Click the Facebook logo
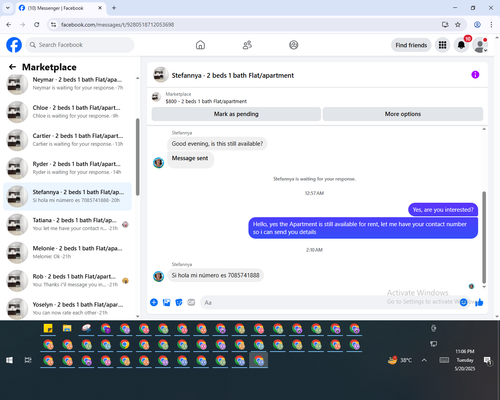Viewport: 500px width, 400px height. coord(14,45)
